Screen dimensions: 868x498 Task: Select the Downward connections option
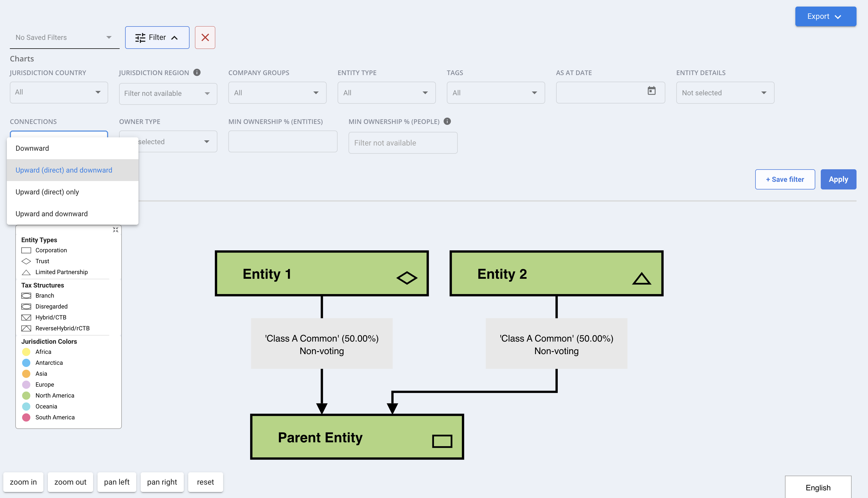32,148
